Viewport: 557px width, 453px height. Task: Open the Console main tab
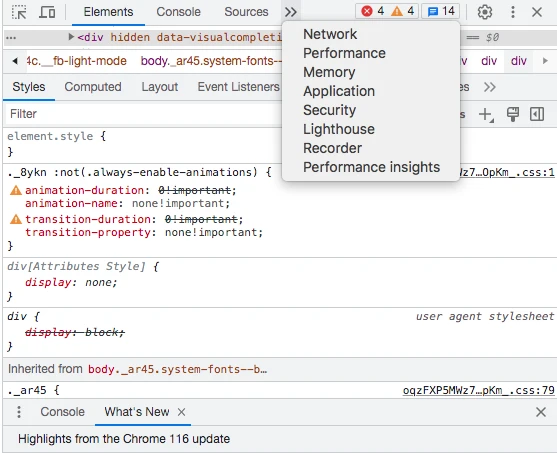pyautogui.click(x=178, y=12)
